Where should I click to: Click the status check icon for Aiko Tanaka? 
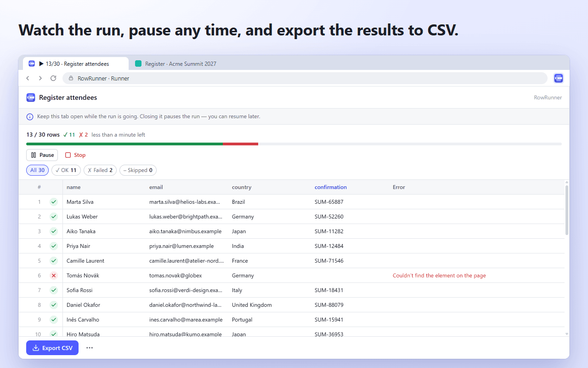click(54, 231)
